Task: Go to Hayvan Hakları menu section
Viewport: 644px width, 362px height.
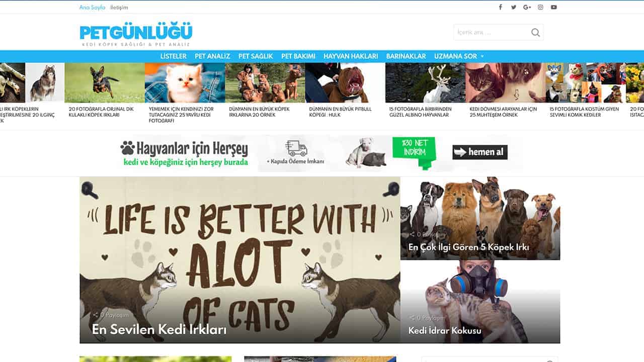Action: (351, 56)
